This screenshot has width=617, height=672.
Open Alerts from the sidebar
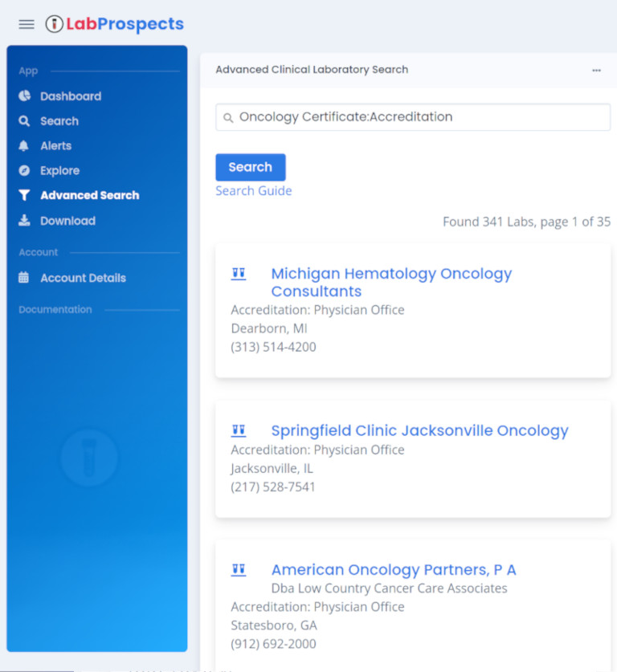point(55,145)
